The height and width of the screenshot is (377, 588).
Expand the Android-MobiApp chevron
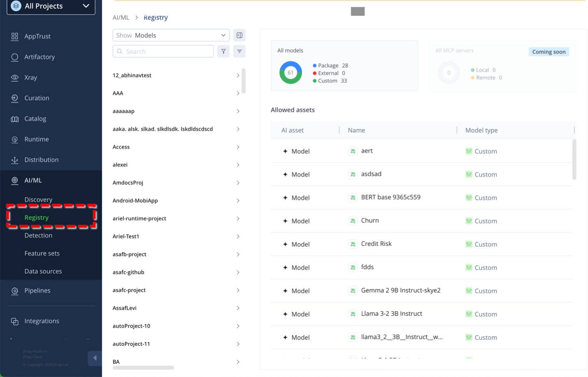[x=238, y=201]
